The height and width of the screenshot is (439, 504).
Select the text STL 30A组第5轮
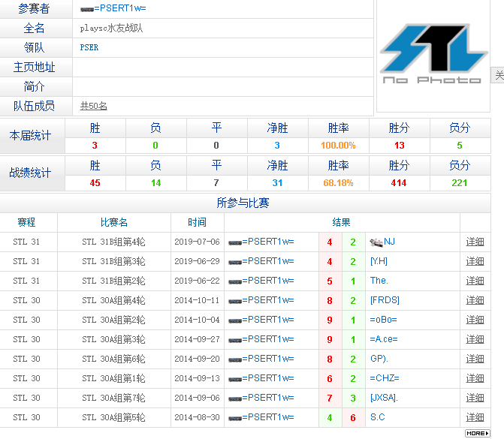click(x=113, y=417)
